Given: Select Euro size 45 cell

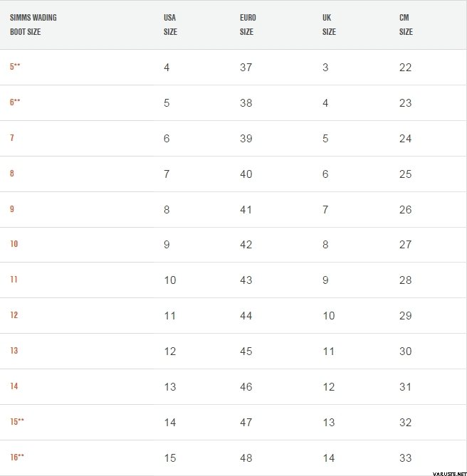Looking at the screenshot, I should (x=246, y=351).
